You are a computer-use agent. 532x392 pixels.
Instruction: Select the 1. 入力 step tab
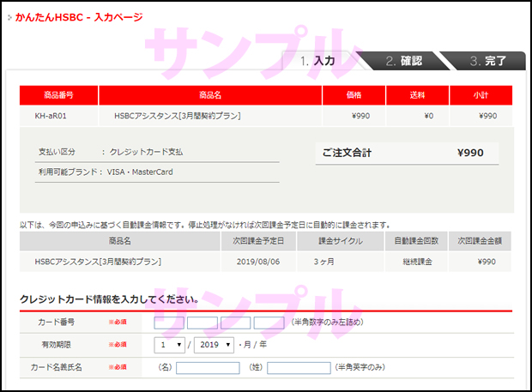[317, 61]
